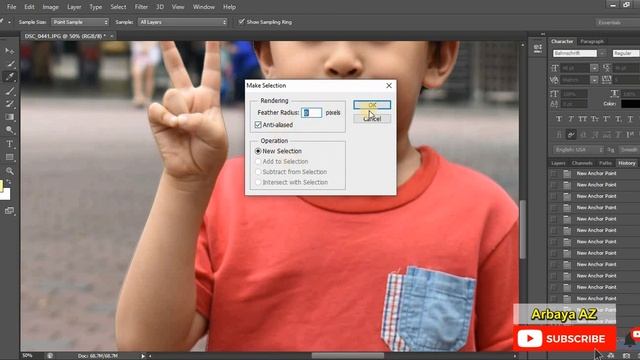Switch to the Paths tab
The image size is (640, 360).
tap(605, 163)
